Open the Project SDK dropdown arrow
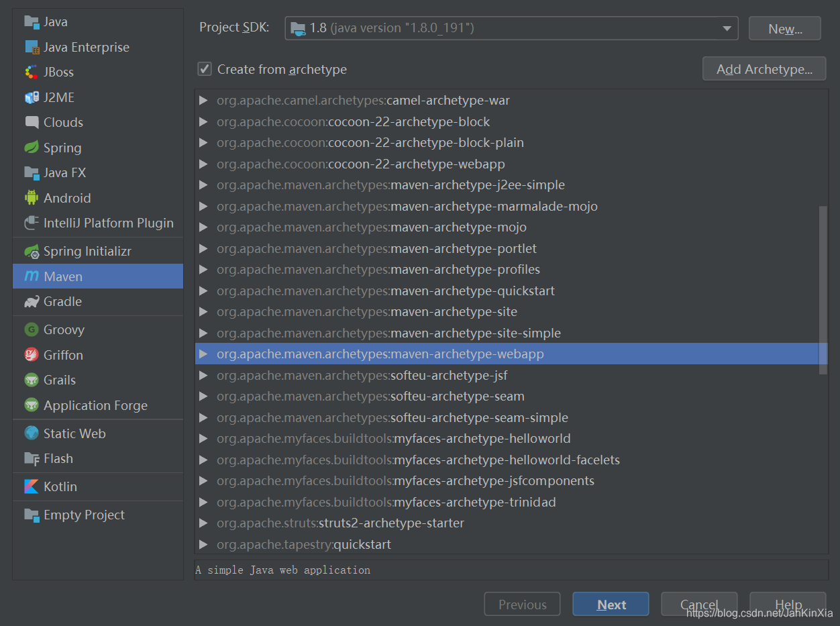The width and height of the screenshot is (840, 626). coord(727,28)
